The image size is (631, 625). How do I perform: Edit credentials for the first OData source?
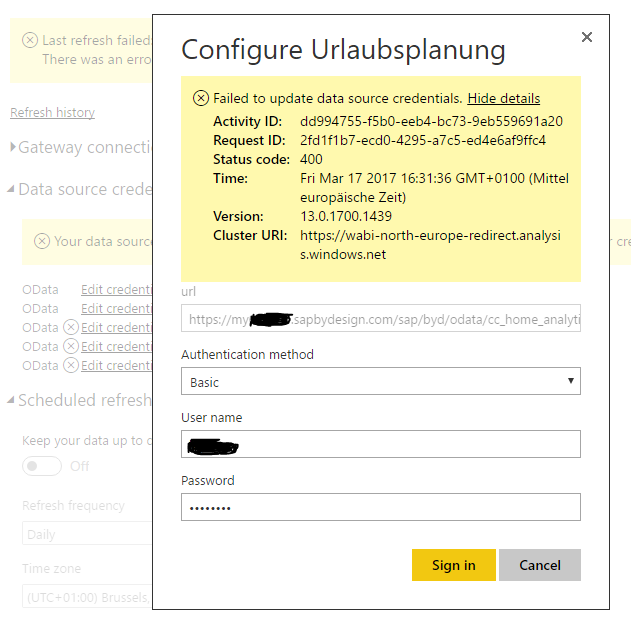[x=116, y=289]
